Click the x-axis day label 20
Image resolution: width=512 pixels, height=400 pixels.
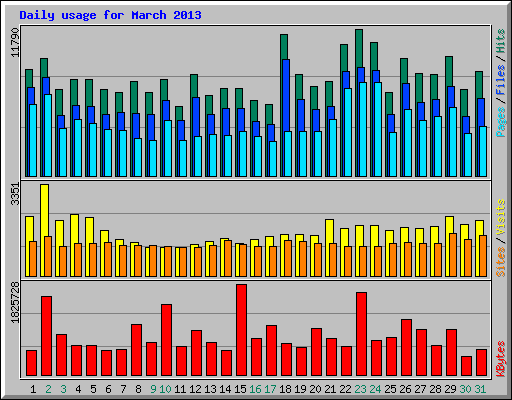click(x=315, y=389)
